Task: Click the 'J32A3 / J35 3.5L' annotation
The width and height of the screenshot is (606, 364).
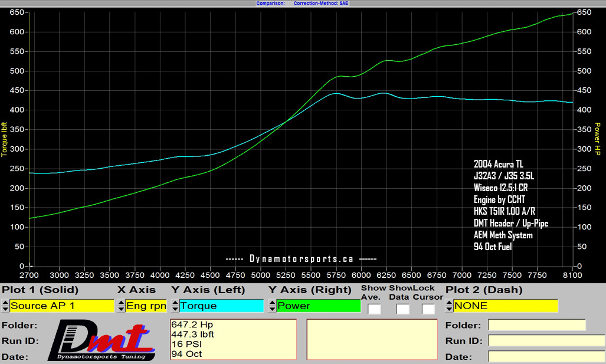Action: click(x=504, y=176)
